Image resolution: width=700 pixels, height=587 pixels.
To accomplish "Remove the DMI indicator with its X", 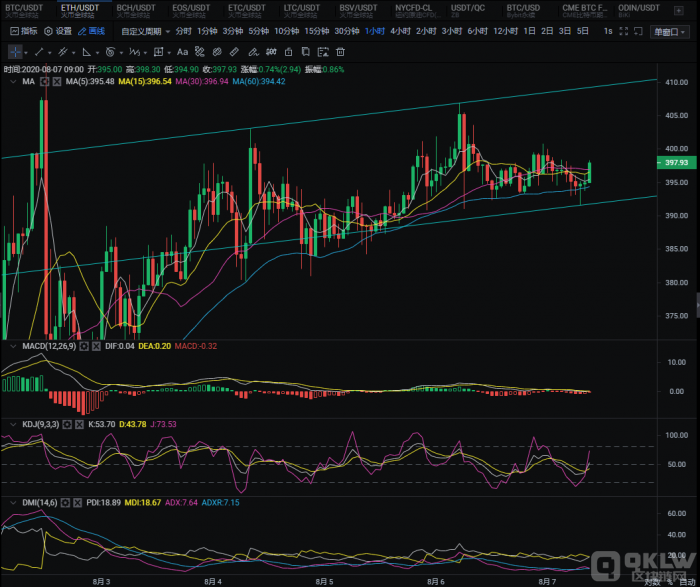I will 78,503.
